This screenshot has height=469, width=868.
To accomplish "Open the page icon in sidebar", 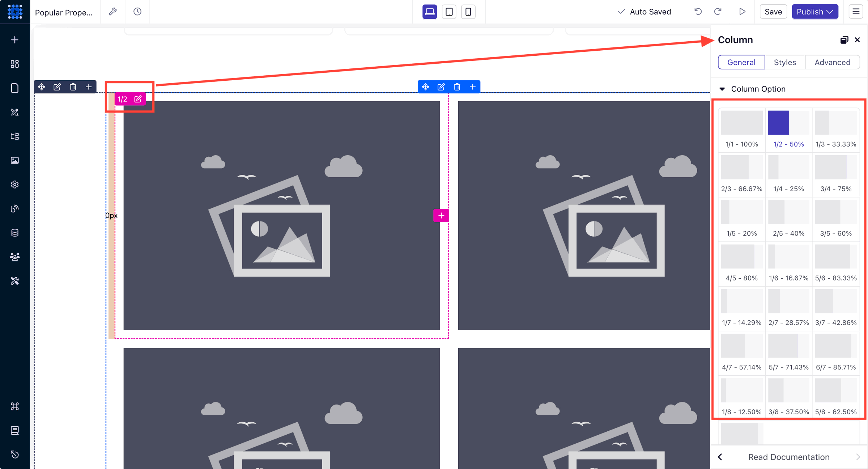I will (x=15, y=88).
